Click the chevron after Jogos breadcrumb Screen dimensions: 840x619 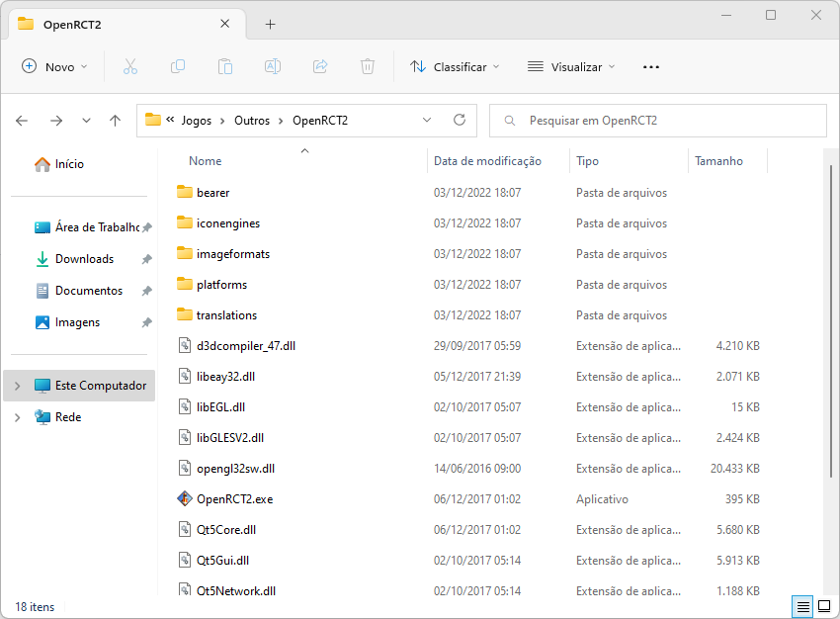pyautogui.click(x=223, y=121)
